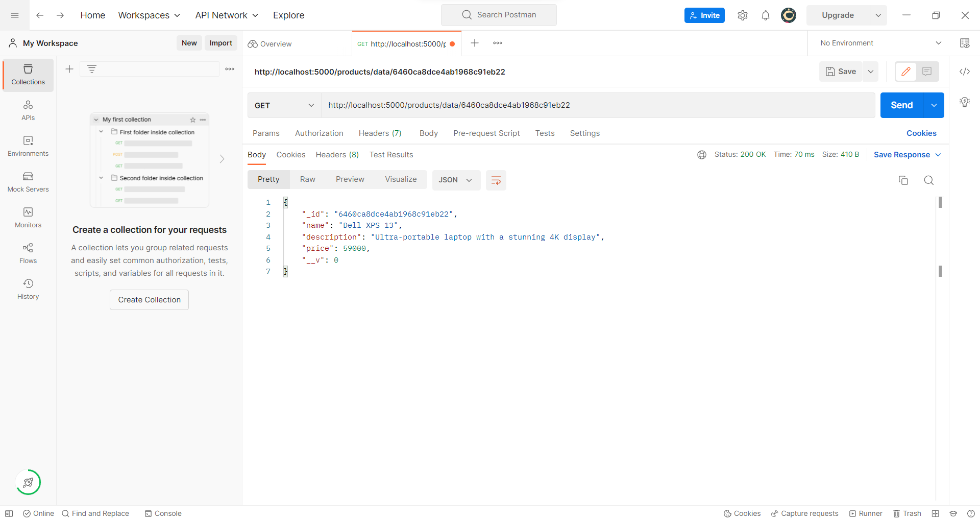
Task: Click the Invite button
Action: 704,15
